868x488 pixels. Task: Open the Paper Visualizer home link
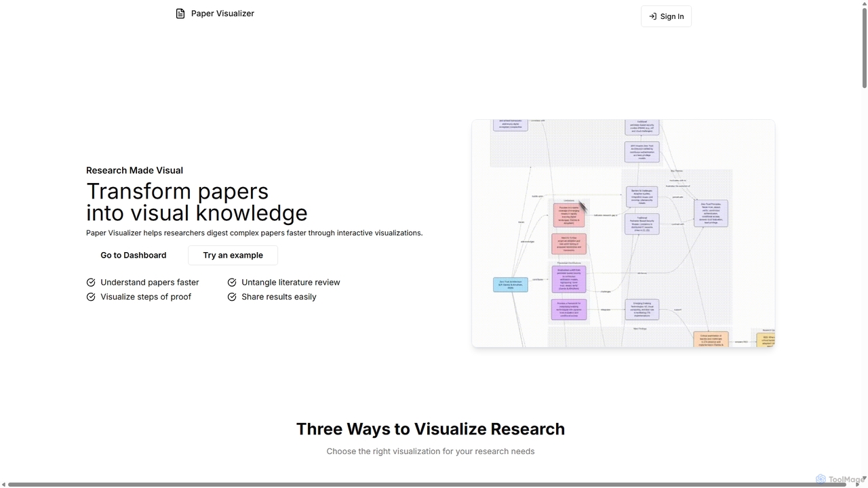pyautogui.click(x=215, y=14)
